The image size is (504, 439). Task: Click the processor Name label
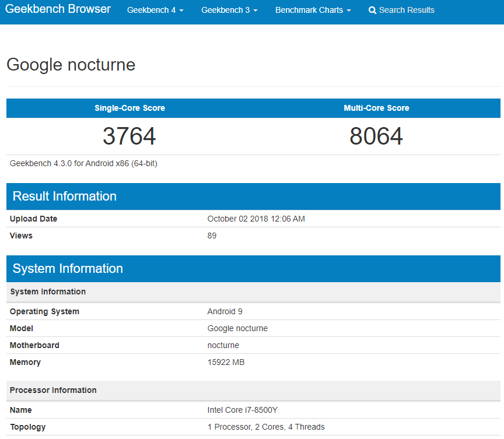pos(21,410)
